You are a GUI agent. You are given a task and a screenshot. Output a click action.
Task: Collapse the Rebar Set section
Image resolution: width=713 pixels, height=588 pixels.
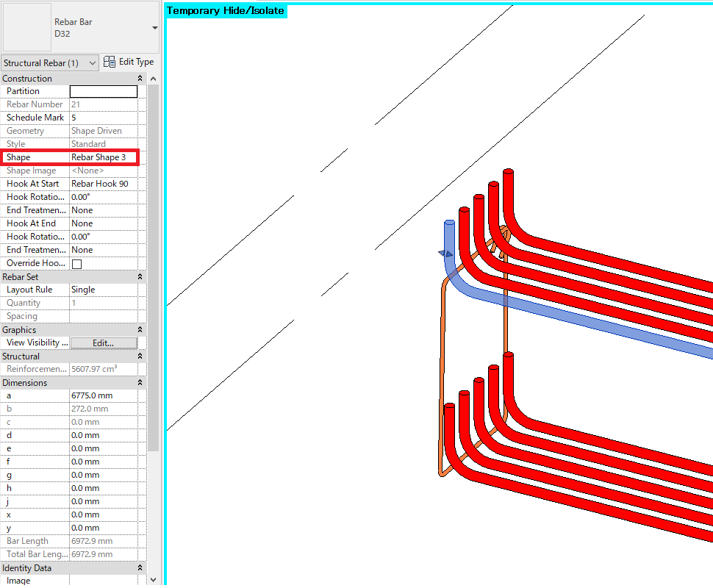pos(138,276)
